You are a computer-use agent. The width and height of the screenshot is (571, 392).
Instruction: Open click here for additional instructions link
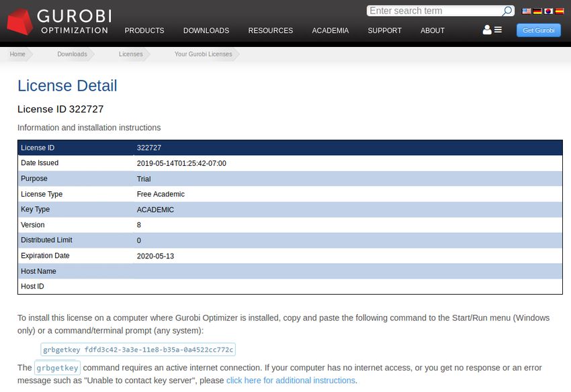point(291,381)
